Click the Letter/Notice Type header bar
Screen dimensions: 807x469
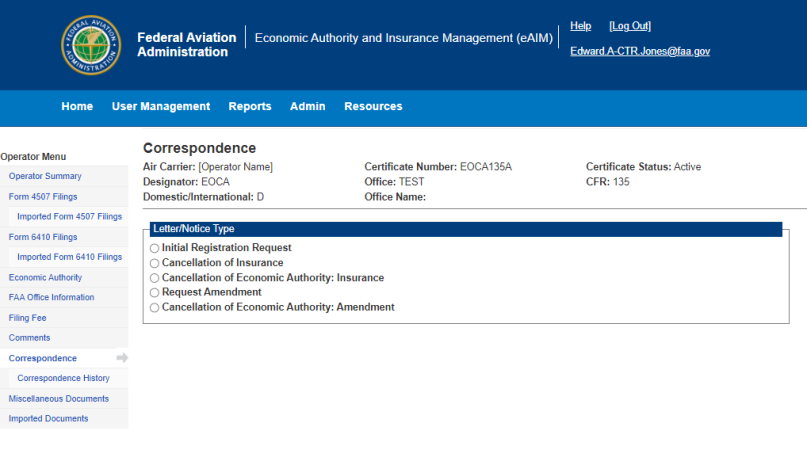(x=466, y=229)
